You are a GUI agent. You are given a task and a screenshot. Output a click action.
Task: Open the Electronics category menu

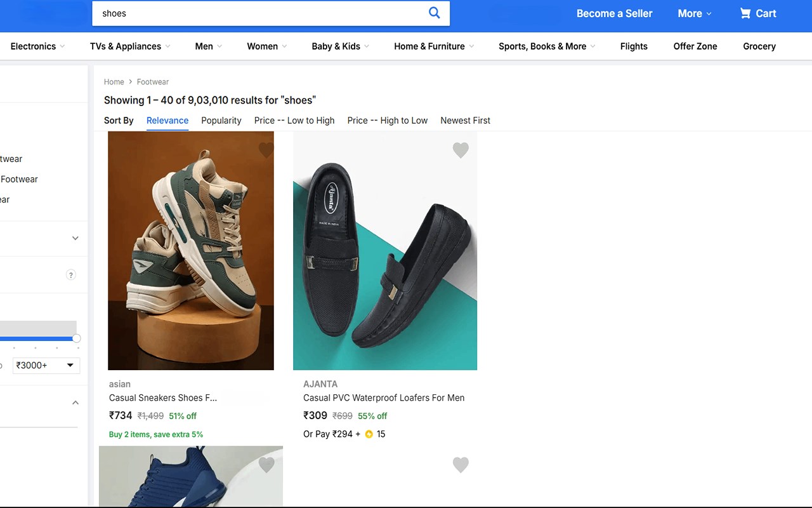coord(37,46)
